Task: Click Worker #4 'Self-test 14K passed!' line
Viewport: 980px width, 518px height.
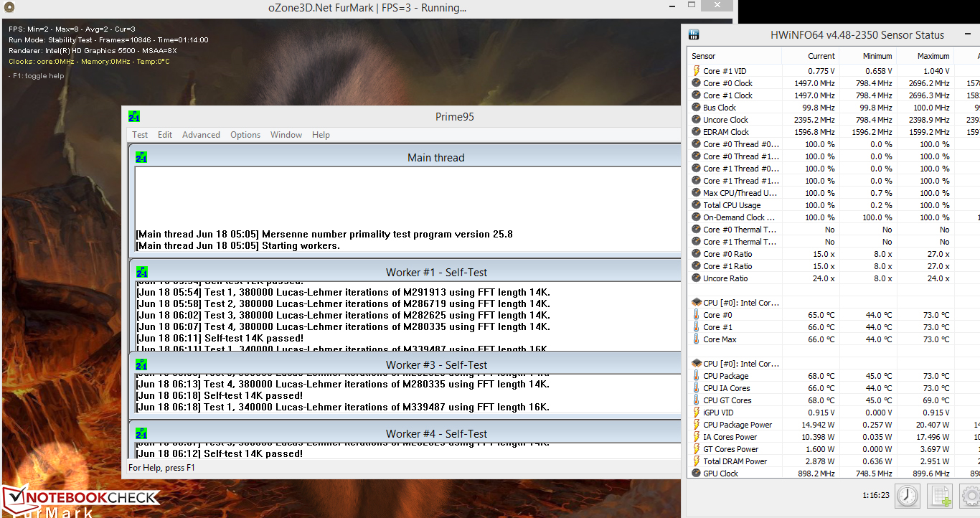Action: point(220,453)
